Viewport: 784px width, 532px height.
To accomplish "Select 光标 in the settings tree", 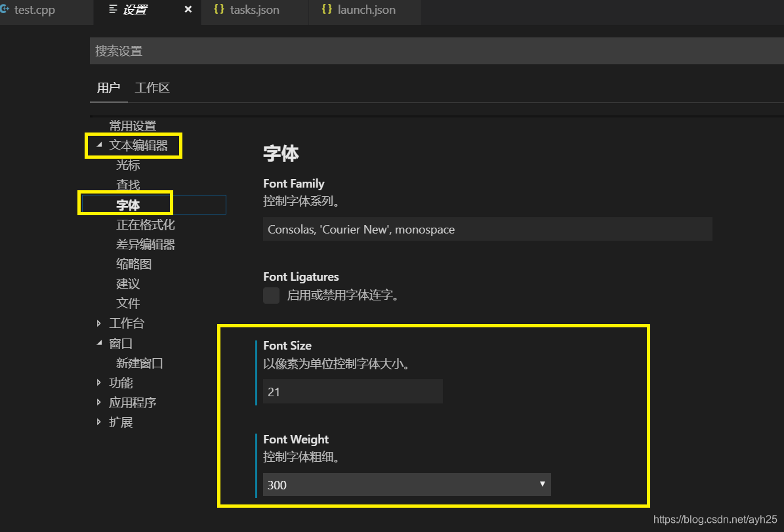I will point(128,165).
